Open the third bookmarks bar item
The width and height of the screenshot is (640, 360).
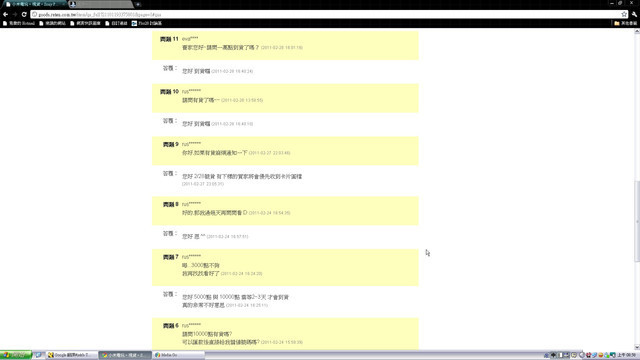85,23
